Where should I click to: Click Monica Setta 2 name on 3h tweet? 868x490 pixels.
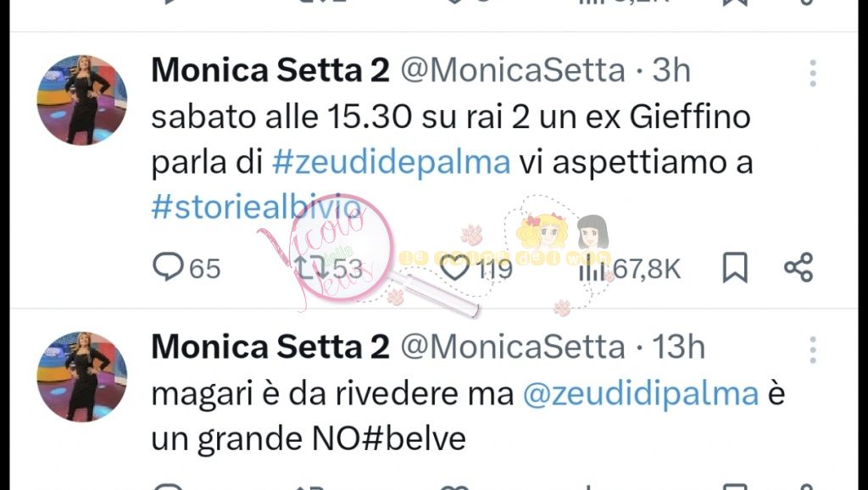pyautogui.click(x=270, y=71)
